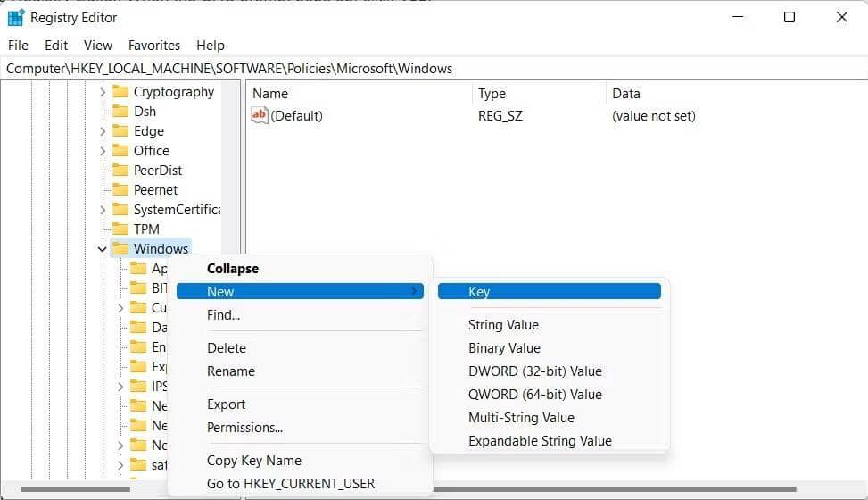Select the SystemCertificates folder icon
The width and height of the screenshot is (868, 500).
coord(120,210)
